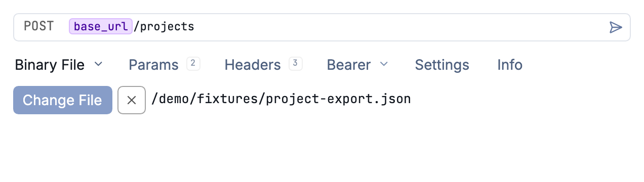Click the project-export.json file path
The width and height of the screenshot is (644, 182).
pyautogui.click(x=281, y=99)
